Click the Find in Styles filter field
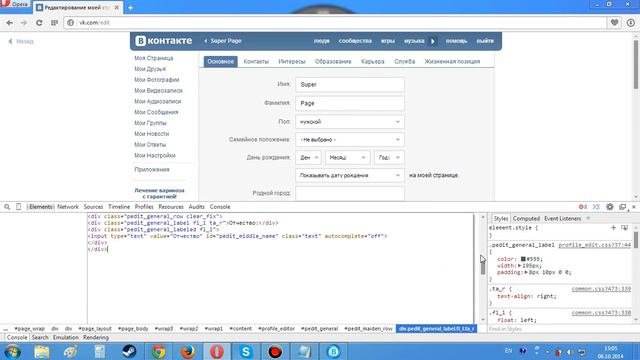 point(559,329)
